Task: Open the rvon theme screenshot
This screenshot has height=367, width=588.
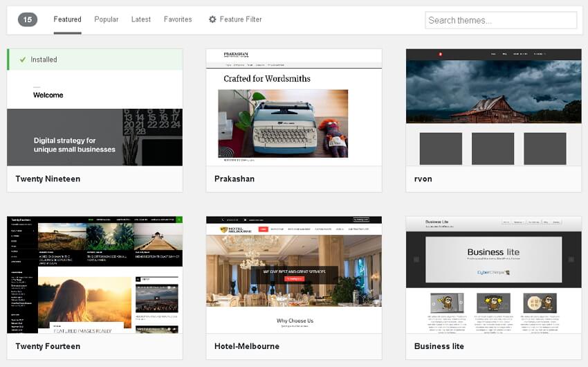Action: 493,107
